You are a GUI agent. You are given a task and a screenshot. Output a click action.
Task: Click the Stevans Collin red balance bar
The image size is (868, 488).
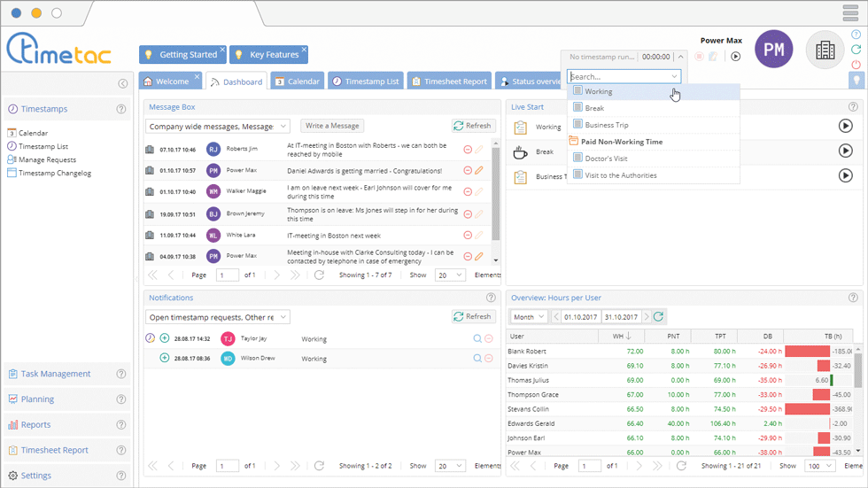807,409
